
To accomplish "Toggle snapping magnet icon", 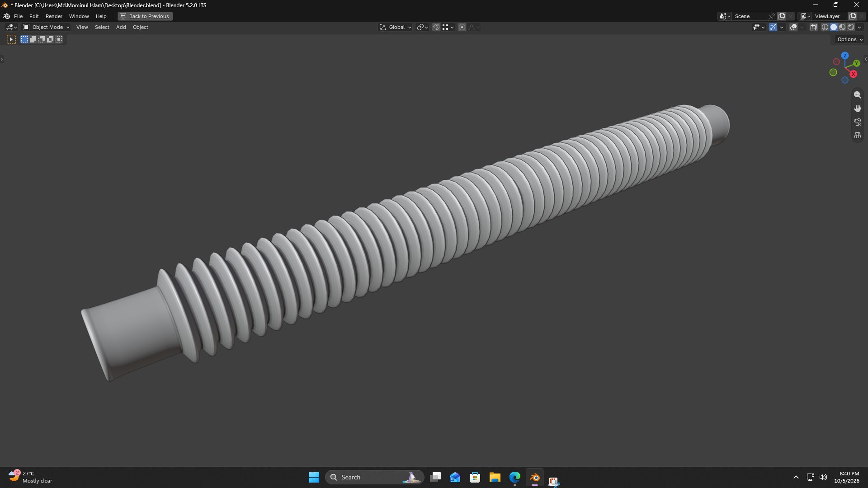I will click(436, 28).
